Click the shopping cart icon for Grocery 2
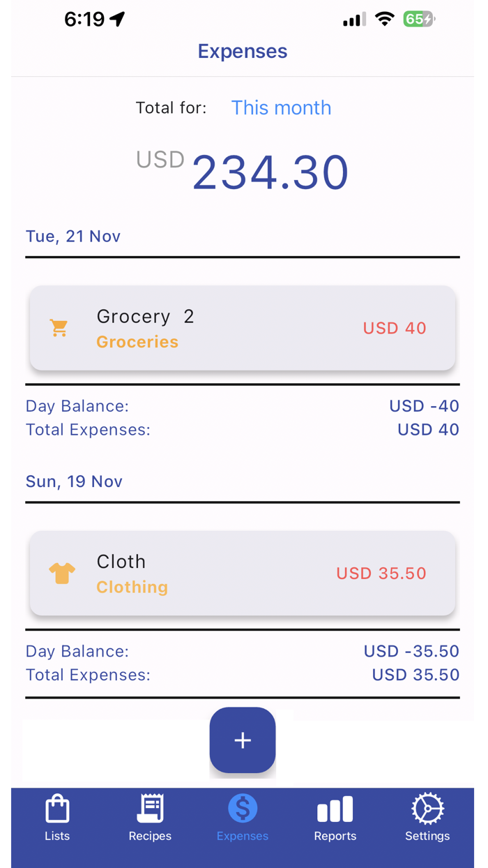Screen dimensions: 488x868 (x=59, y=328)
